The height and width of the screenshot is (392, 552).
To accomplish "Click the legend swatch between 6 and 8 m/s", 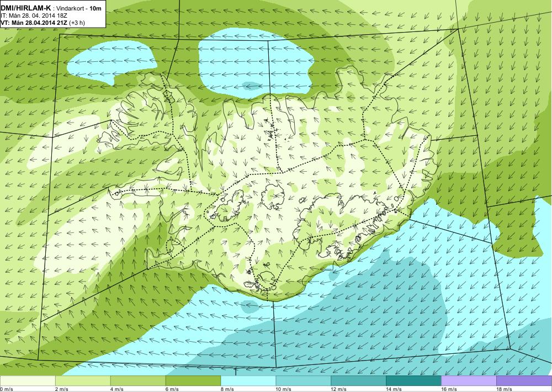I will coord(193,381).
